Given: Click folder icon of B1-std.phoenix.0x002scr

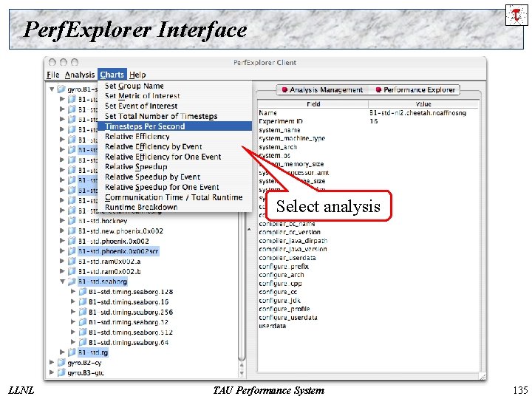Looking at the screenshot, I should (72, 251).
